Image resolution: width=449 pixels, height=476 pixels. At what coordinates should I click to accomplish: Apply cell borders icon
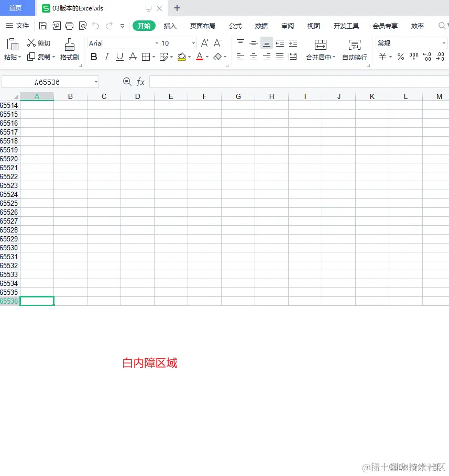click(x=146, y=57)
